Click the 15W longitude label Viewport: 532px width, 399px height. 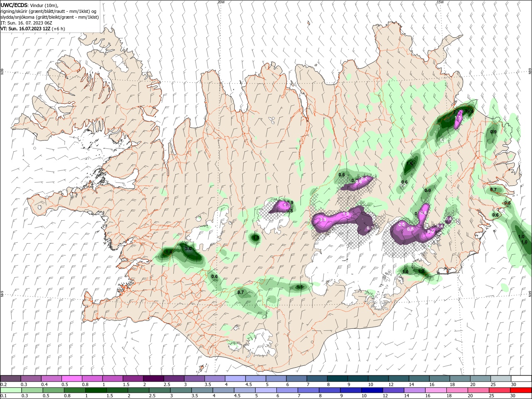(440, 2)
